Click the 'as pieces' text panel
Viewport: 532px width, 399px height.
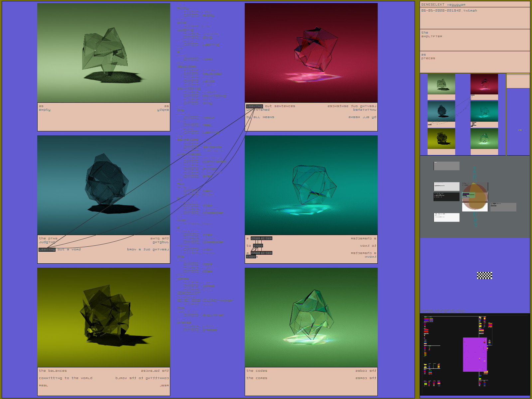click(x=474, y=62)
